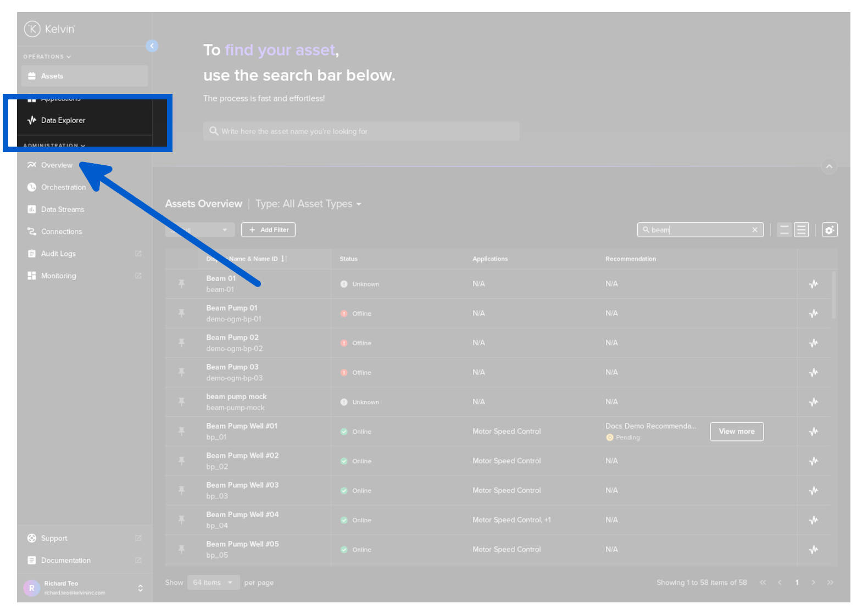Screen dimensions: 868x615
Task: Open data explorer icon for Beam Pump 01
Action: tap(813, 314)
